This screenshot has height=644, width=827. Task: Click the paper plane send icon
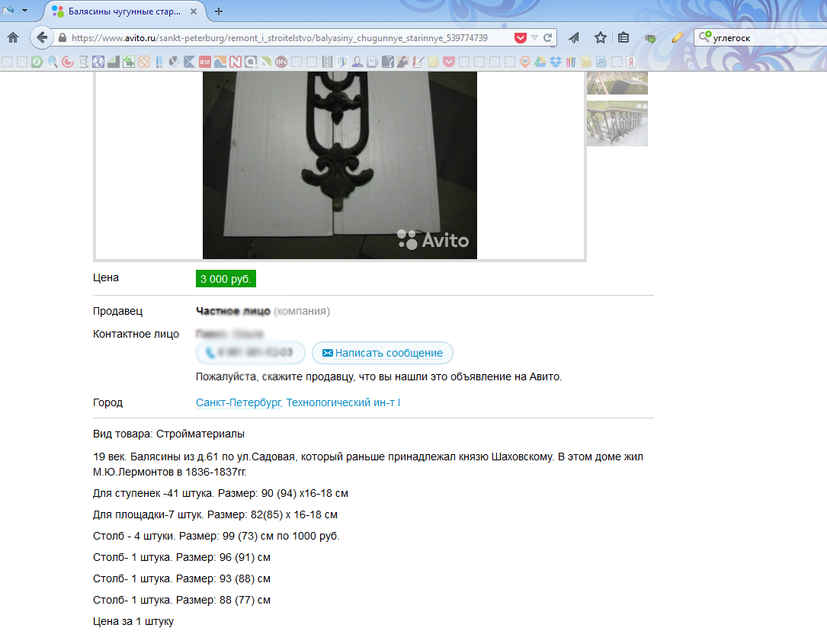coord(574,37)
